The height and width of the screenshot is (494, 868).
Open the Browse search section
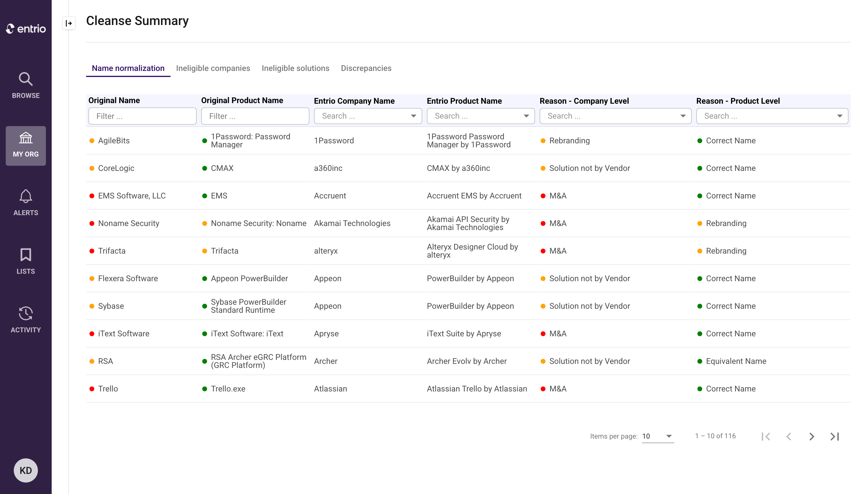pyautogui.click(x=26, y=86)
